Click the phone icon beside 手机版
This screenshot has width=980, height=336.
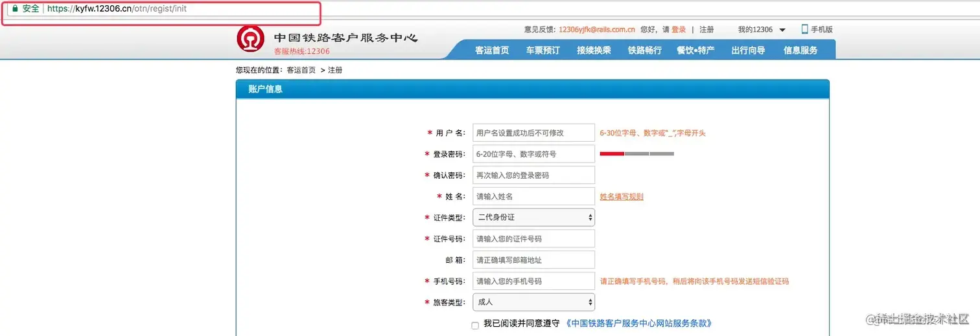805,29
